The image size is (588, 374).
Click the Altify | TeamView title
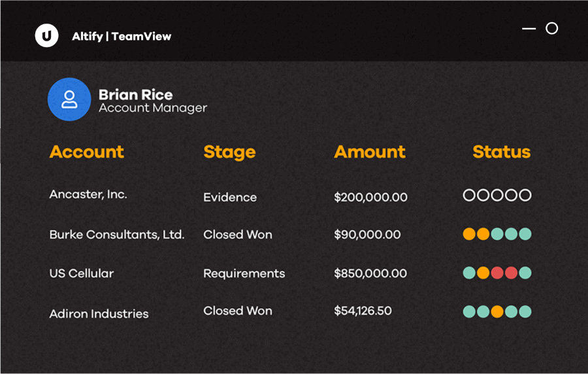tap(122, 36)
